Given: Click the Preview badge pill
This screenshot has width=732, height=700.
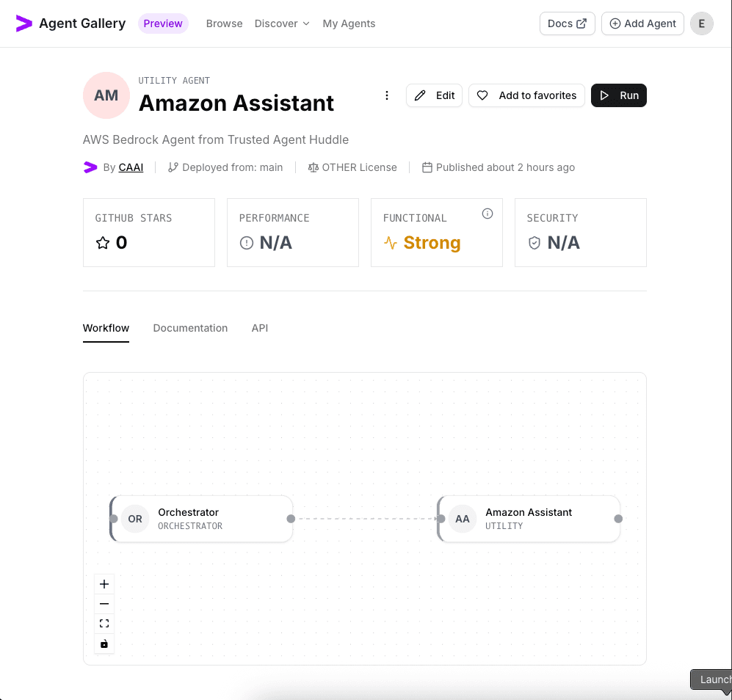Looking at the screenshot, I should pyautogui.click(x=162, y=23).
